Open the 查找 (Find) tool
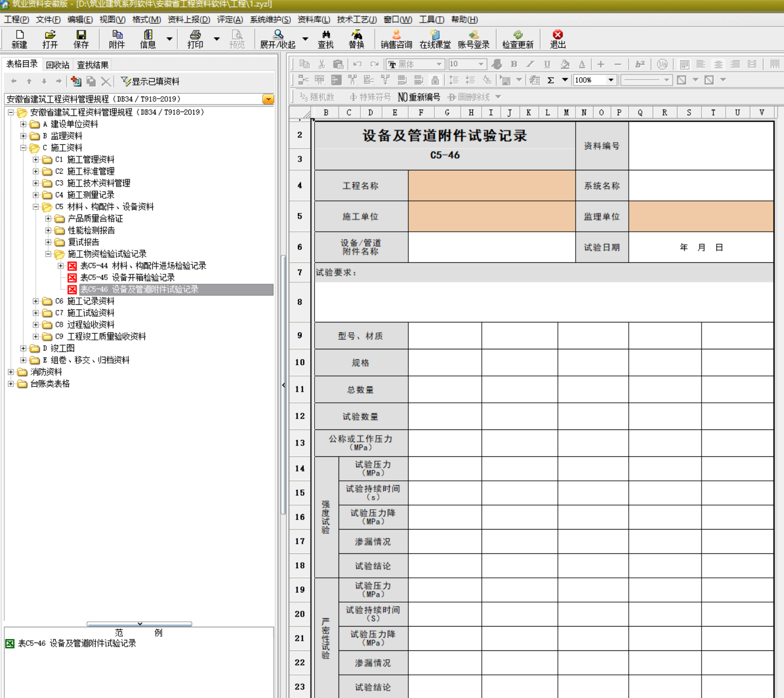The image size is (784, 698). 325,39
